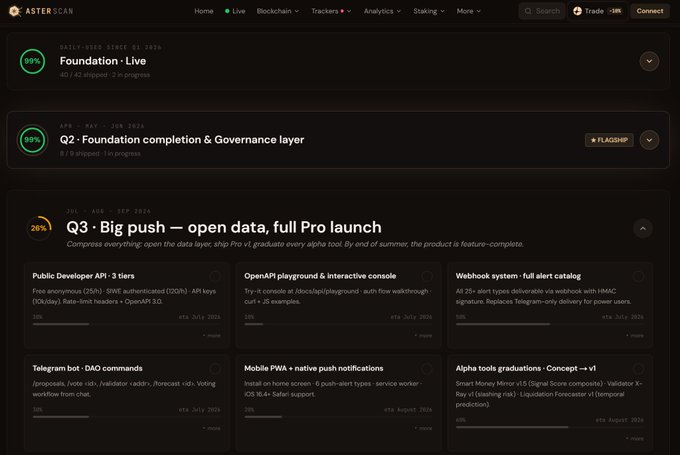
Task: Click 'more' on Mobile PWA card
Action: click(423, 429)
